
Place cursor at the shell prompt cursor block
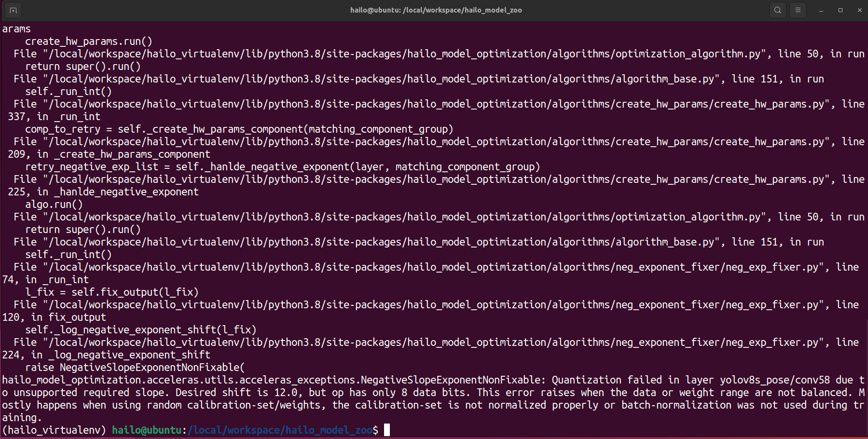[386, 430]
